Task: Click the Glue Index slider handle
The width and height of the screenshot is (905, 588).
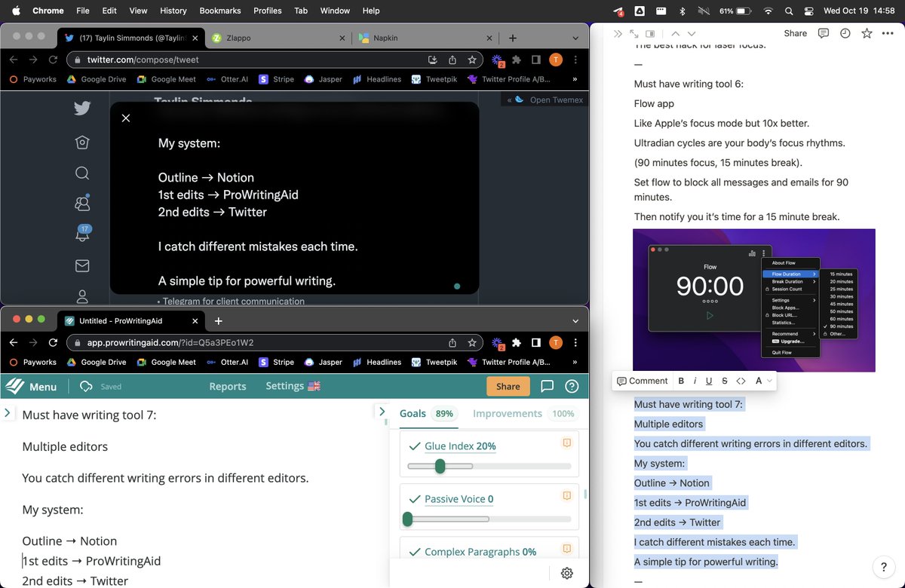Action: point(440,466)
